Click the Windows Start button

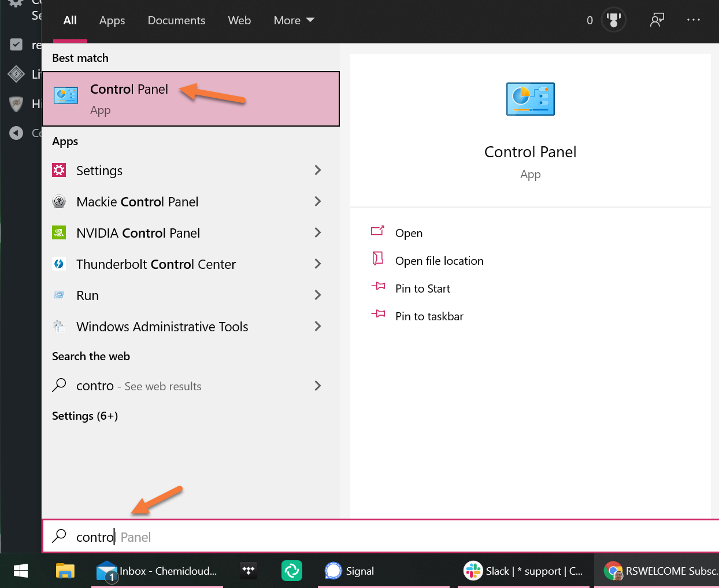[21, 571]
